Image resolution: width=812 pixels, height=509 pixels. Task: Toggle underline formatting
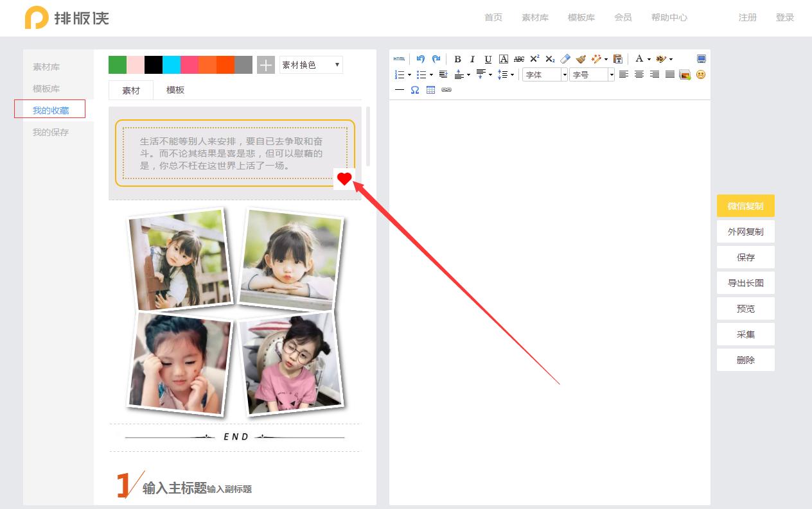pos(488,59)
